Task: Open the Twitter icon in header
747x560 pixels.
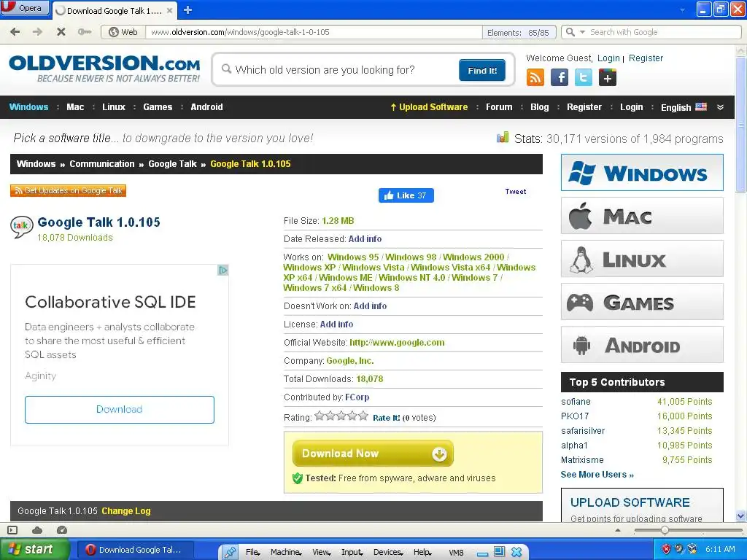Action: point(583,77)
